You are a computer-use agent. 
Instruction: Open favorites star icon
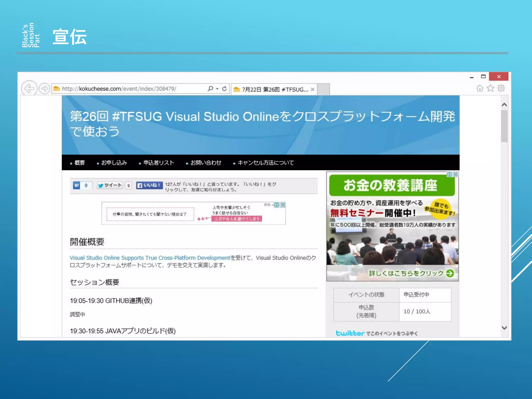(490, 89)
